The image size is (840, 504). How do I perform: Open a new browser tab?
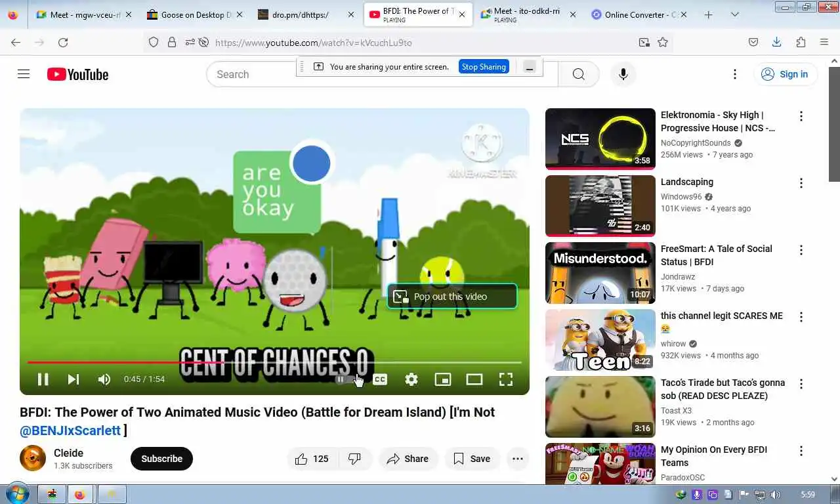pyautogui.click(x=708, y=14)
